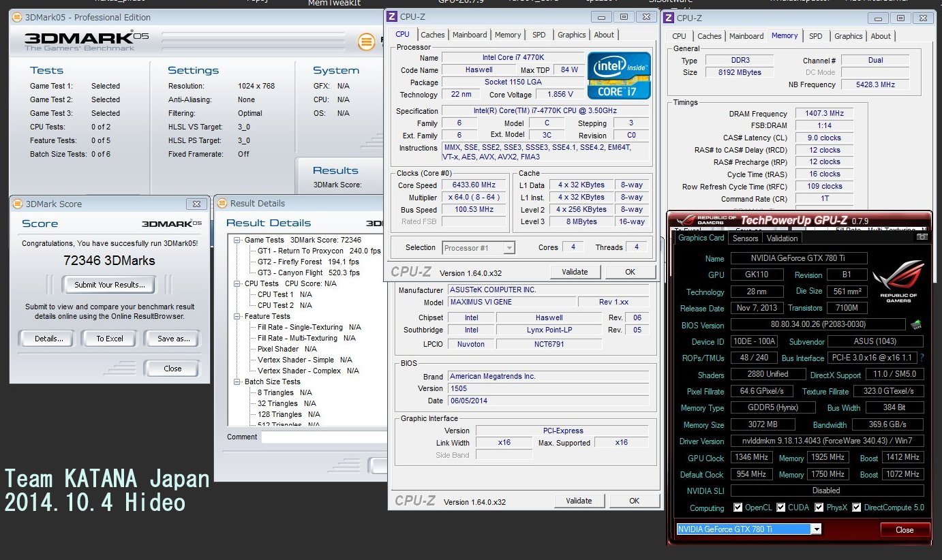Click the BIOS chip save icon in GPU-Z
This screenshot has width=942, height=560.
[x=916, y=325]
